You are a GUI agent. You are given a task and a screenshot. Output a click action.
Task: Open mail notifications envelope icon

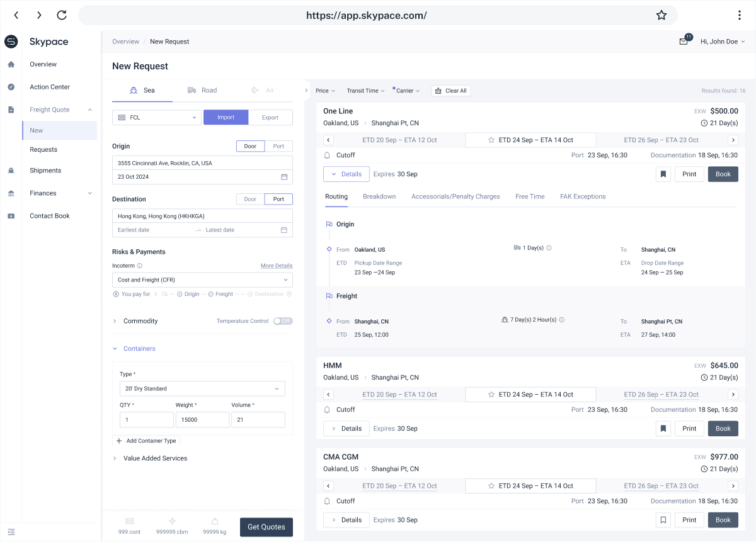pyautogui.click(x=684, y=42)
